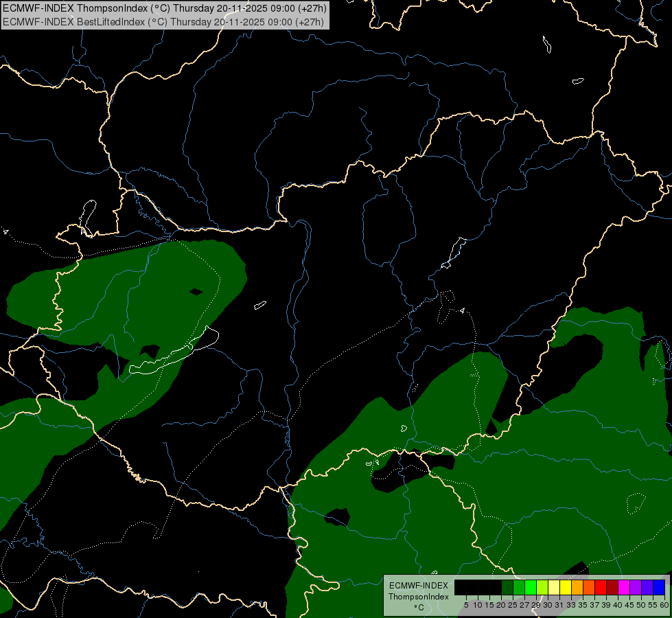Viewport: 672px width, 618px height.
Task: Select the lime yellow-green legend swatch
Action: pyautogui.click(x=542, y=587)
